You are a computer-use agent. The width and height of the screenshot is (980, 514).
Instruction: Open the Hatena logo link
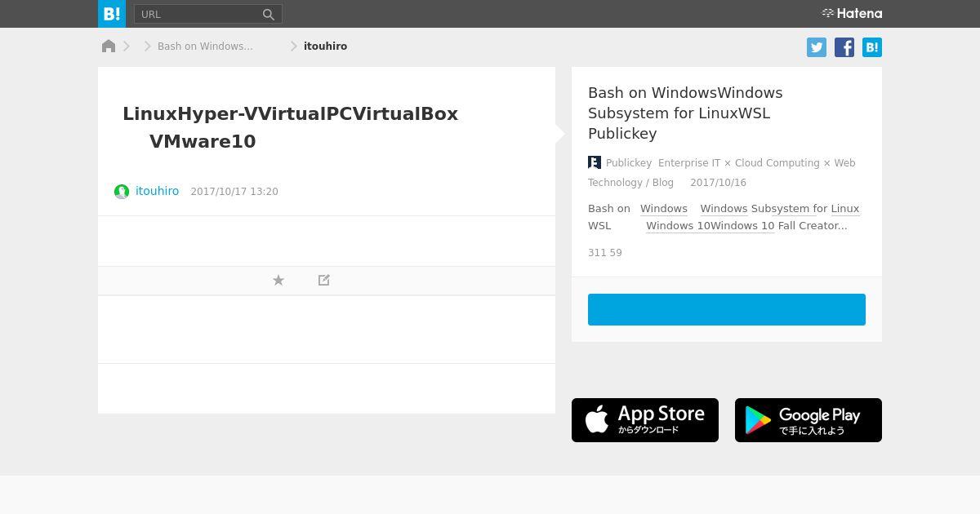click(852, 13)
